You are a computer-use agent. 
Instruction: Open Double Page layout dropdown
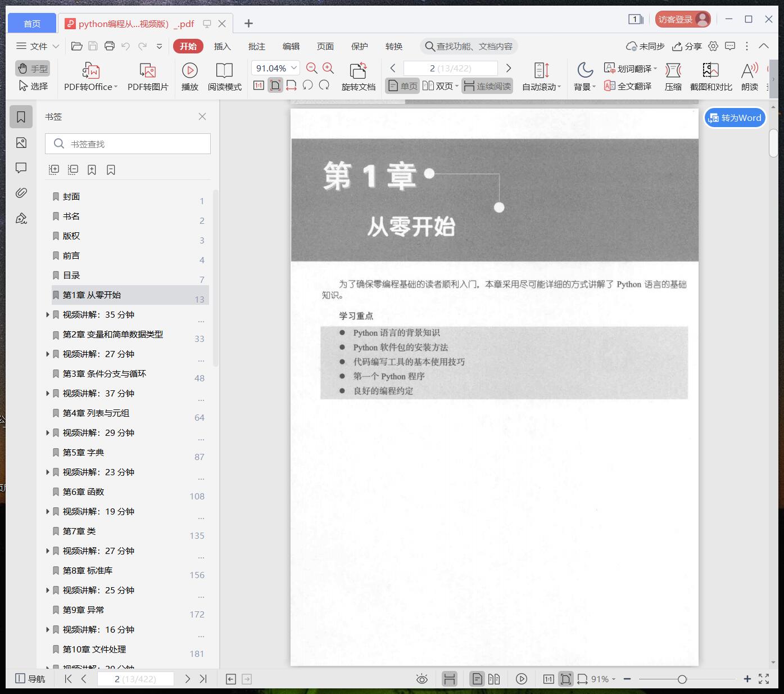[x=440, y=86]
